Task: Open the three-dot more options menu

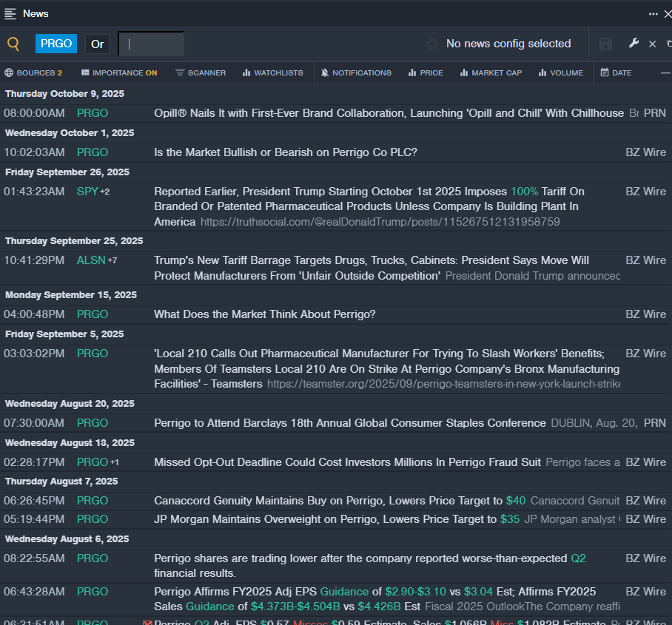Action: [653, 13]
